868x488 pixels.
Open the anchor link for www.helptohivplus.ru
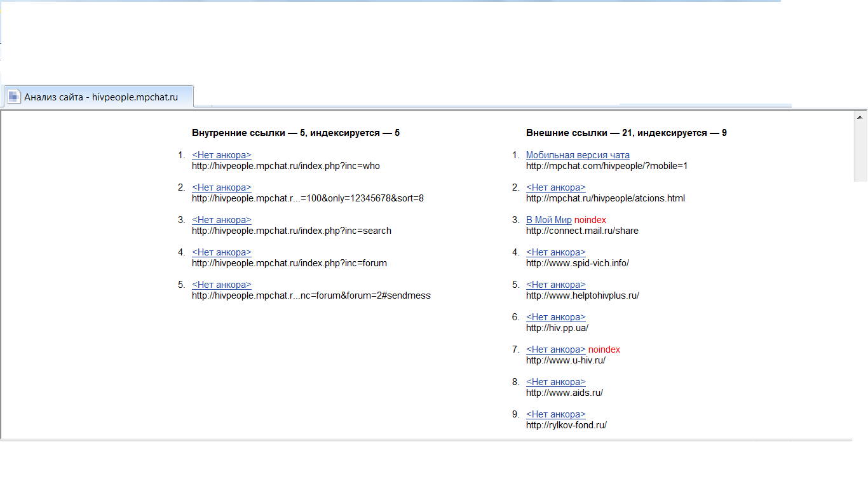coord(555,285)
